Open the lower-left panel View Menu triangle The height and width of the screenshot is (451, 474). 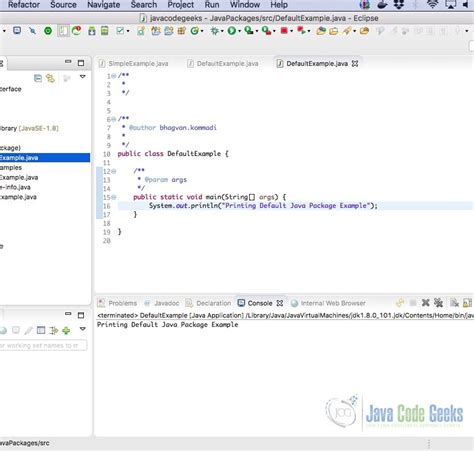(x=83, y=329)
